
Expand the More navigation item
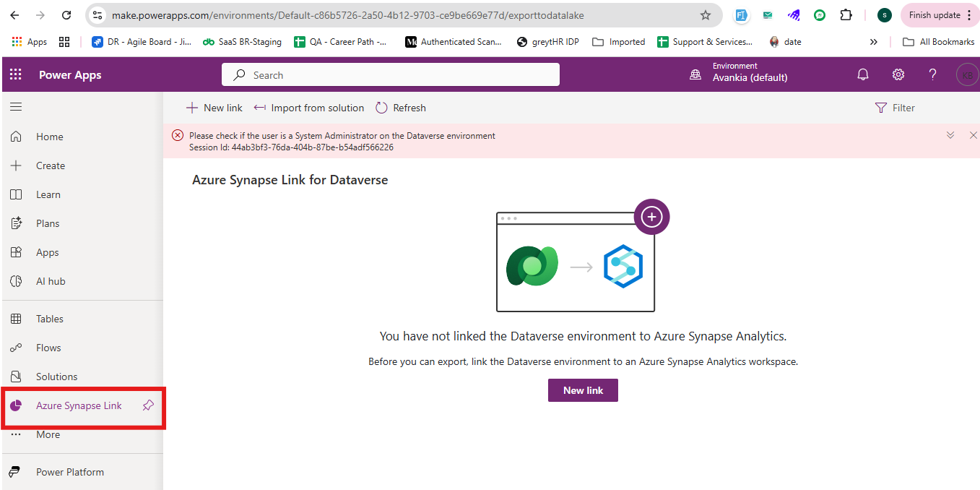pos(48,434)
